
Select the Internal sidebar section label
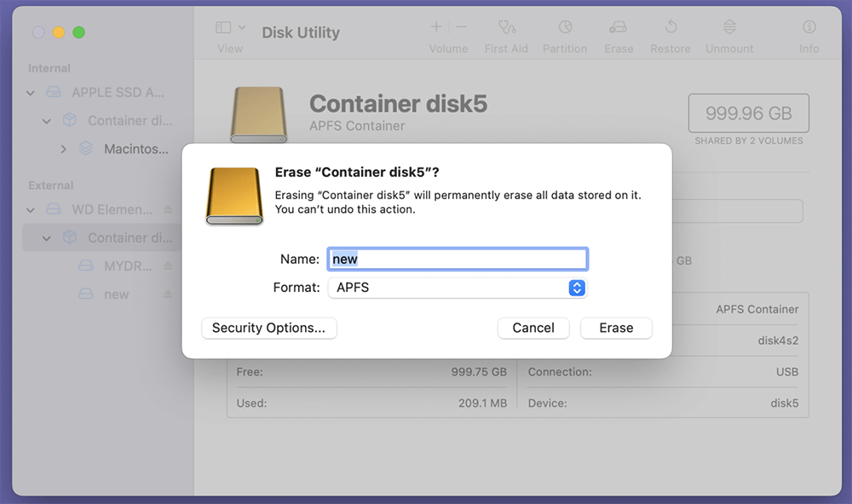point(49,68)
